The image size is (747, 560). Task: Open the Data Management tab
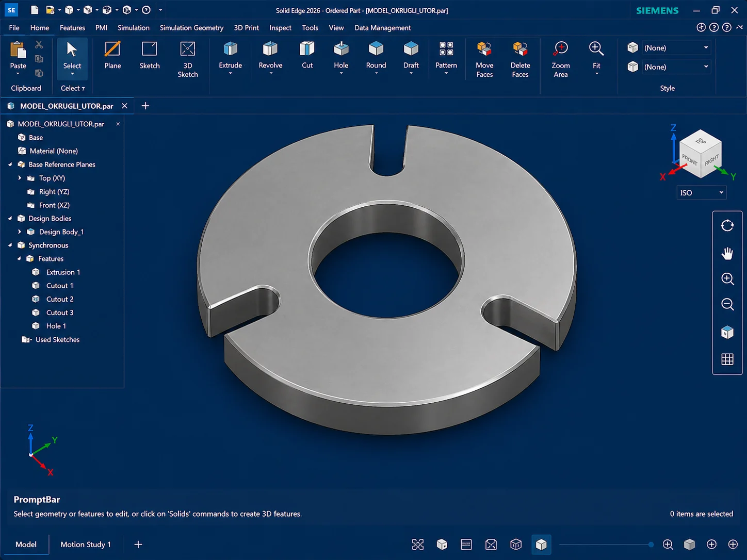coord(382,28)
